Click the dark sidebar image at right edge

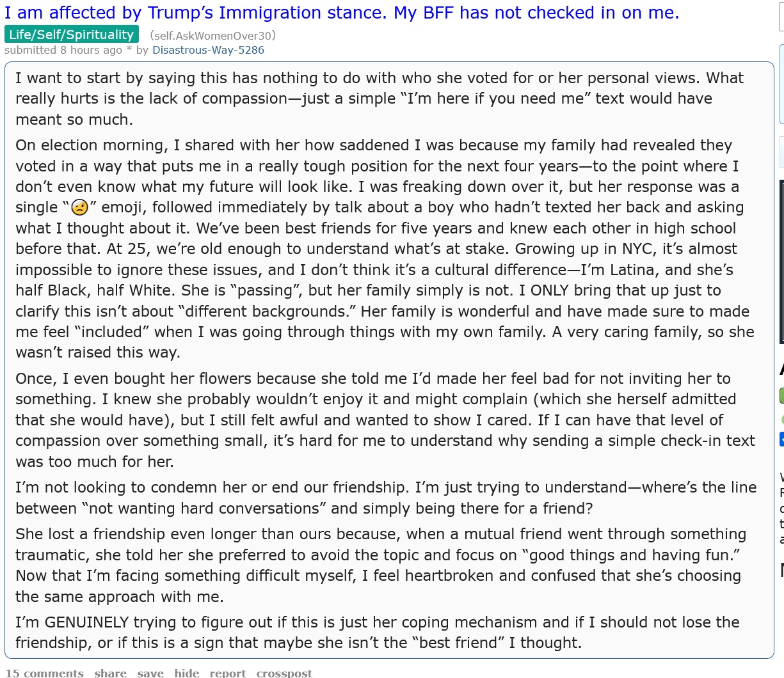tap(781, 262)
